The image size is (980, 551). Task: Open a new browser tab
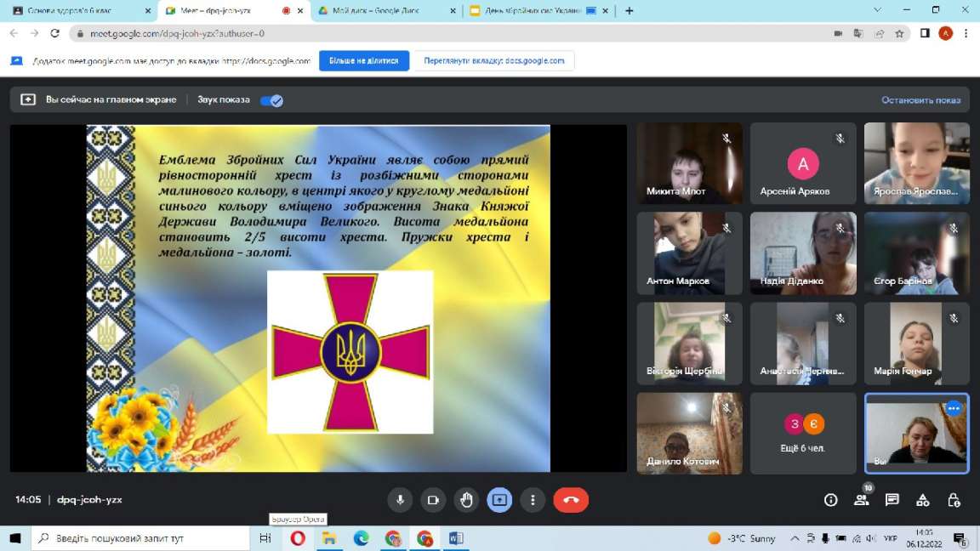630,10
